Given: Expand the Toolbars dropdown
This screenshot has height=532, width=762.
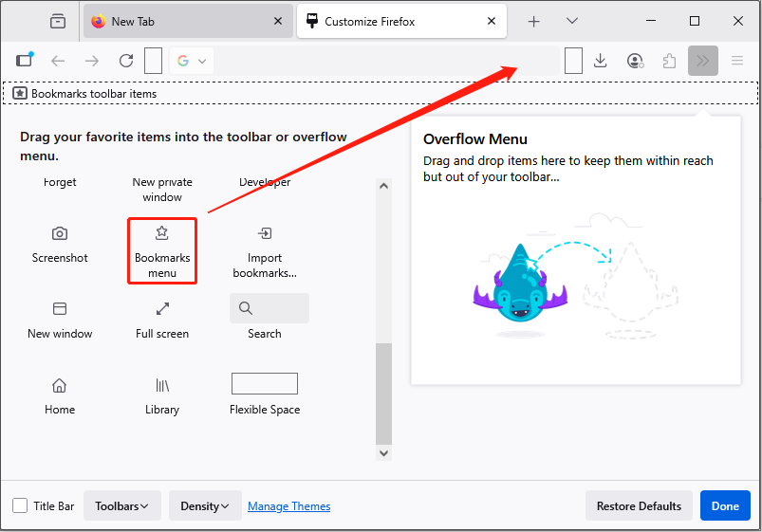Looking at the screenshot, I should (122, 506).
